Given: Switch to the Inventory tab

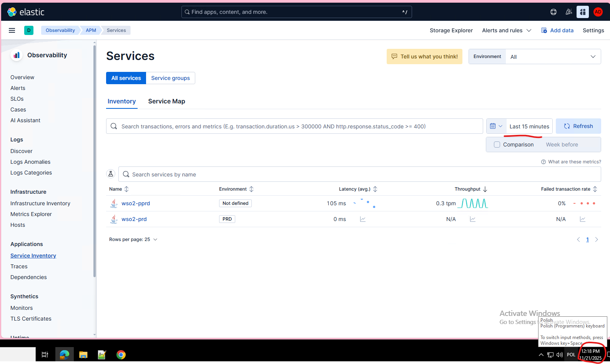Looking at the screenshot, I should point(122,101).
